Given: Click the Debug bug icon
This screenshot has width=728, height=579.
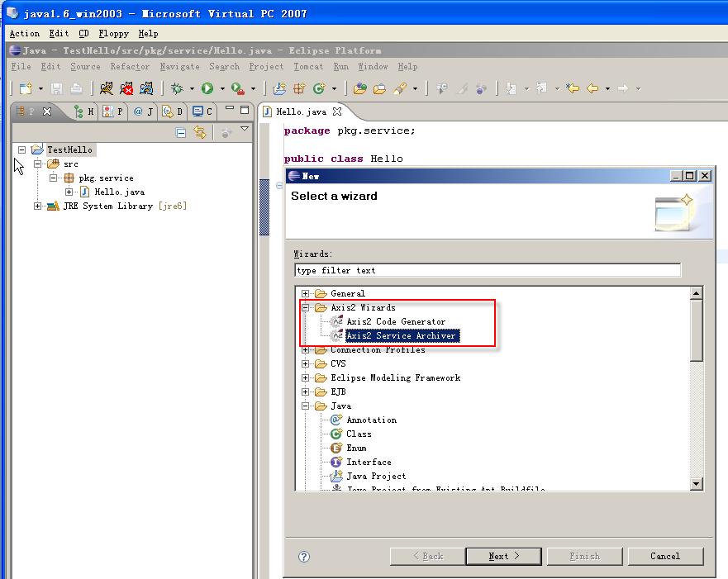Looking at the screenshot, I should point(177,88).
